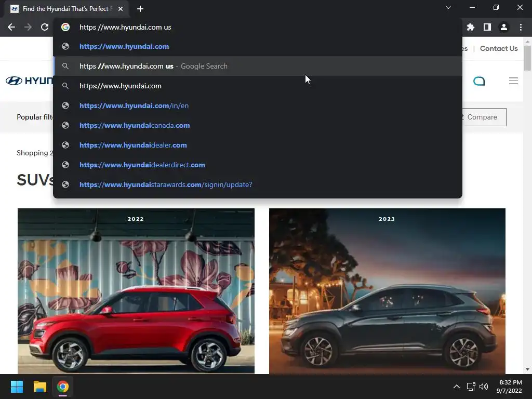This screenshot has width=532, height=399.
Task: Expand the tab search chevron
Action: click(x=448, y=7)
